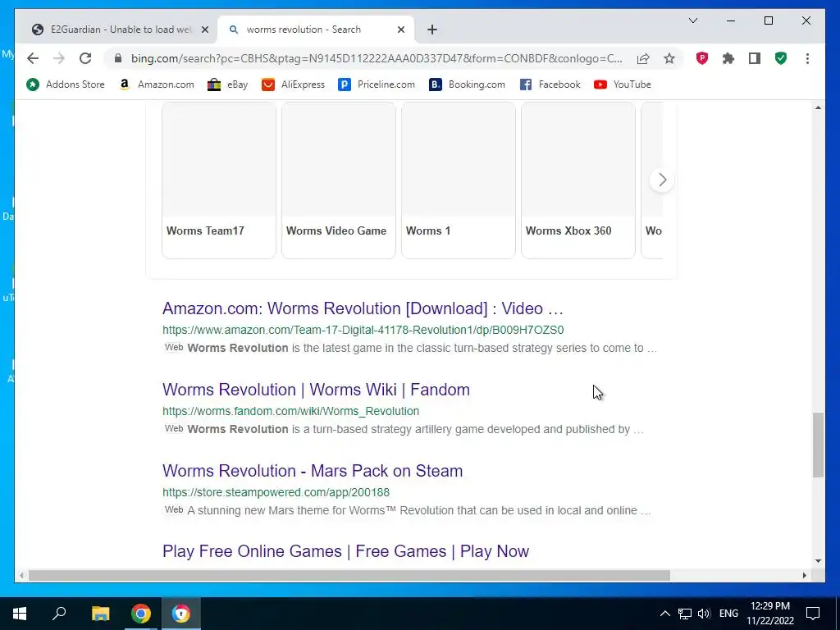Advance the related searches carousel right

pos(662,180)
